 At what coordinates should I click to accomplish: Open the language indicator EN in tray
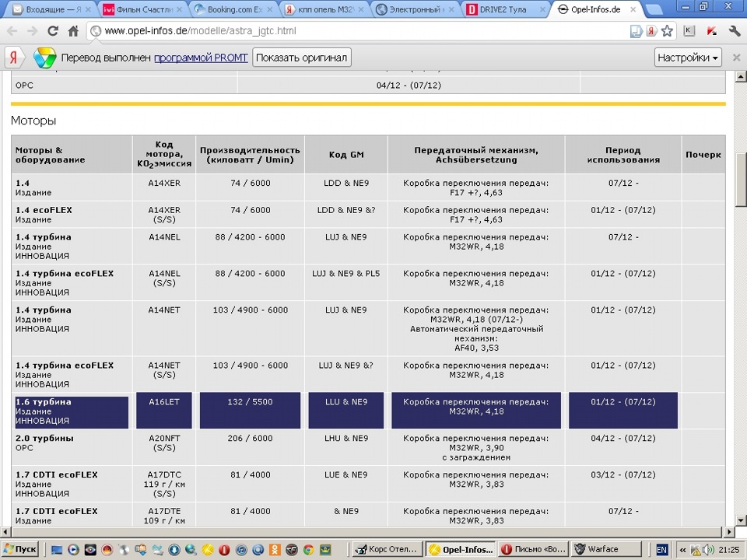click(x=661, y=550)
